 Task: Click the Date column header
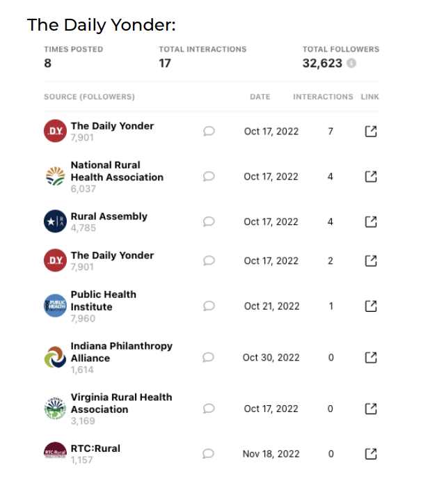(x=260, y=97)
